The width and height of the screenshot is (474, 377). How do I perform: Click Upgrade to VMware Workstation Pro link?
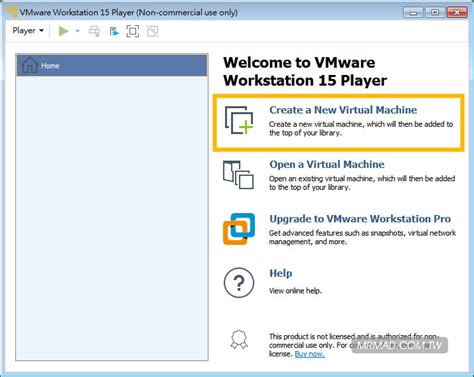click(x=360, y=219)
